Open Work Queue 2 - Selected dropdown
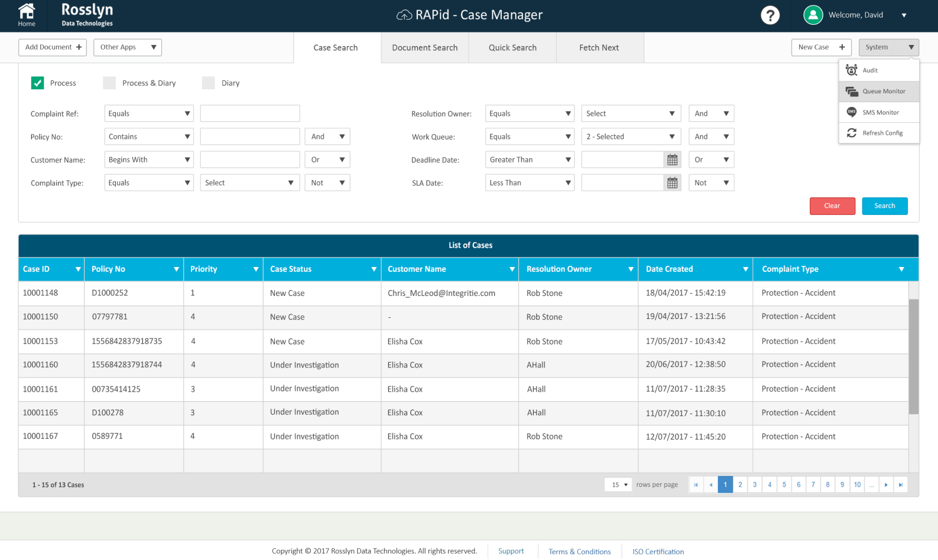The image size is (938, 560). coord(631,136)
